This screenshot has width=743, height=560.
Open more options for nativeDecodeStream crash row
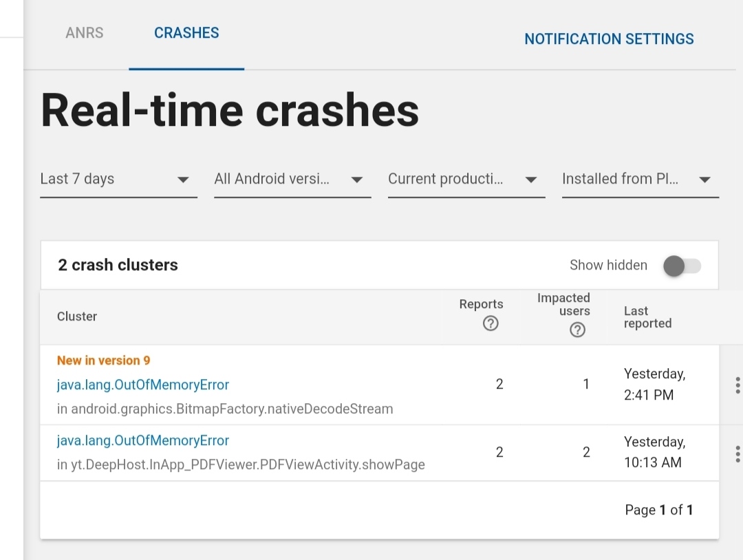737,385
